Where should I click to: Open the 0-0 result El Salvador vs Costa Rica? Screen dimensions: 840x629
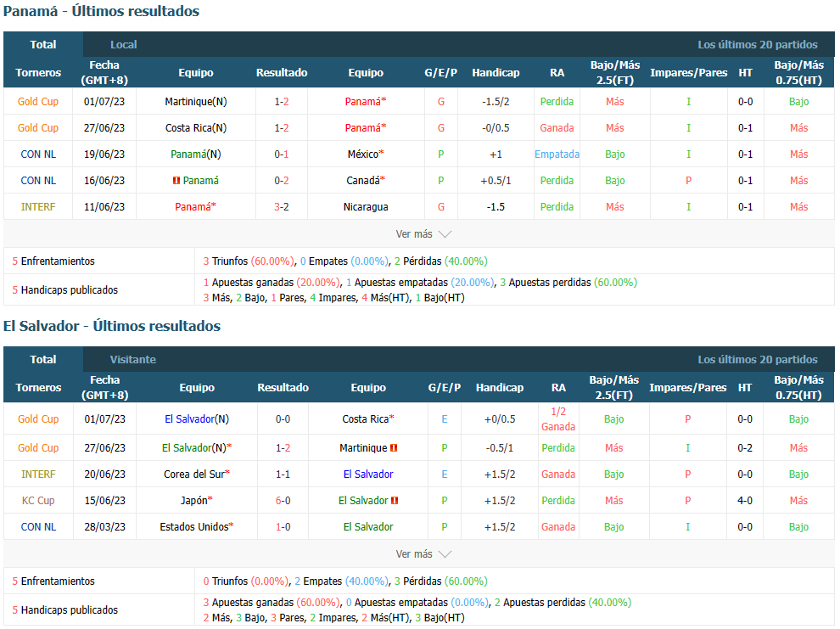(x=283, y=419)
